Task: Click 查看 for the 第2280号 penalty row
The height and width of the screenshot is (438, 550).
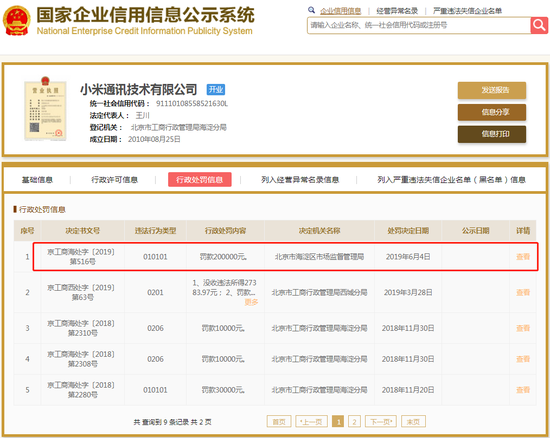Action: pos(523,390)
